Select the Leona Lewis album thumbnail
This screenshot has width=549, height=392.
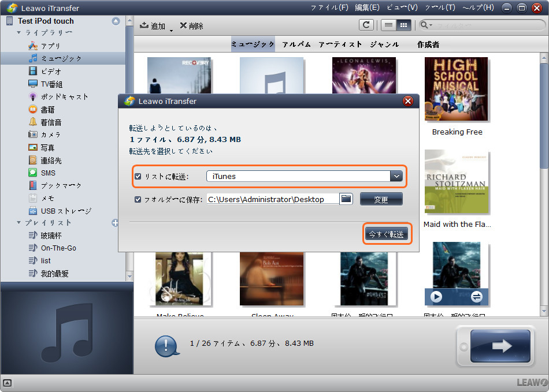[363, 75]
